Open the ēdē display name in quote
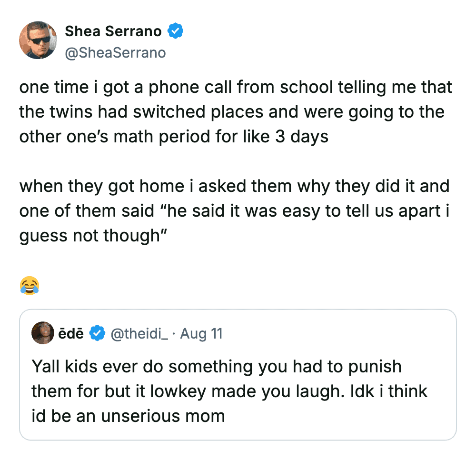 72,333
